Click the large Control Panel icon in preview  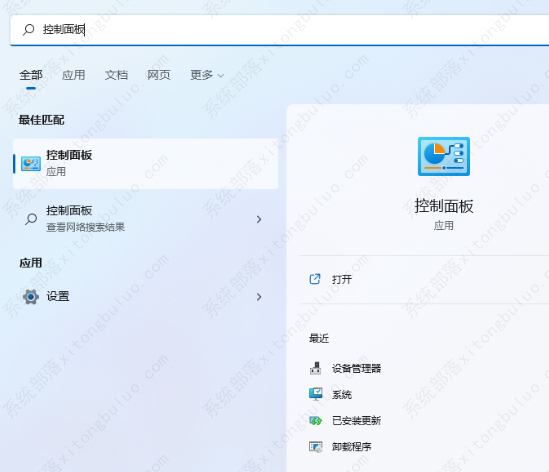tap(444, 157)
